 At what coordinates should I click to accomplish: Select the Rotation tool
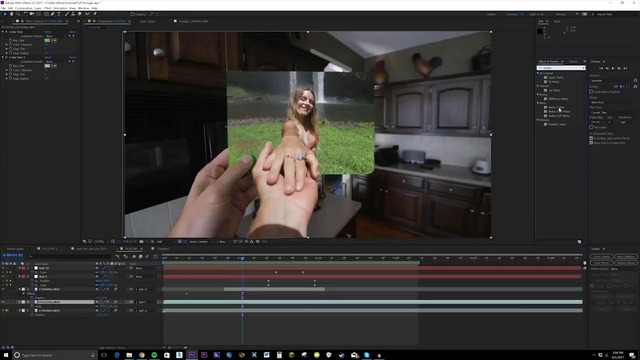(x=26, y=14)
